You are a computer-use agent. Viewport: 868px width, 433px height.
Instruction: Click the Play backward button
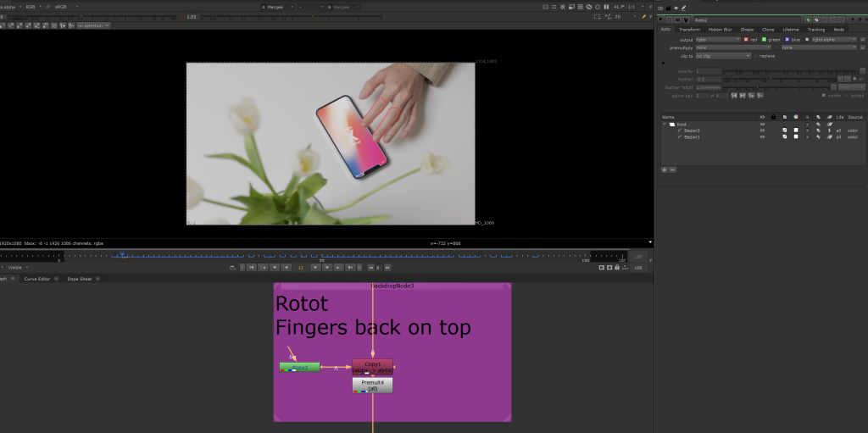287,268
